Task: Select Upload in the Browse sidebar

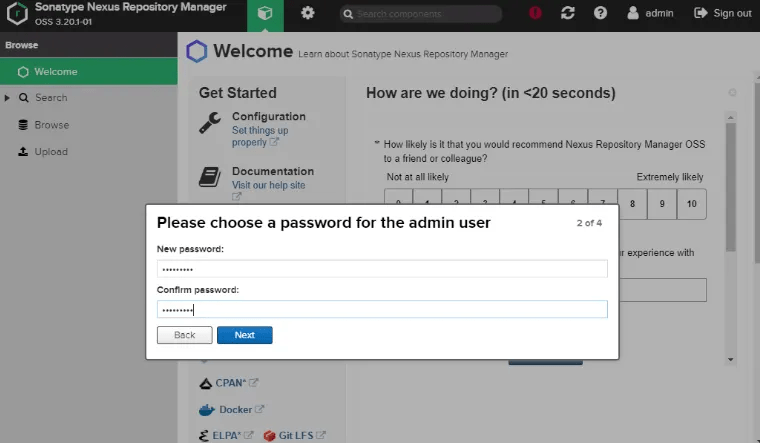Action: click(x=51, y=152)
